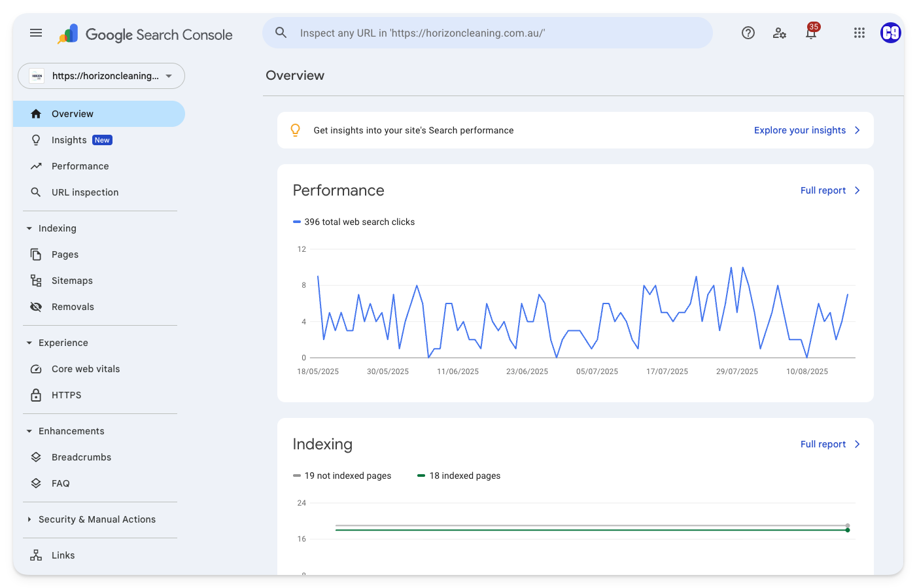The height and width of the screenshot is (588, 917).
Task: Open the property selector dropdown
Action: (101, 76)
